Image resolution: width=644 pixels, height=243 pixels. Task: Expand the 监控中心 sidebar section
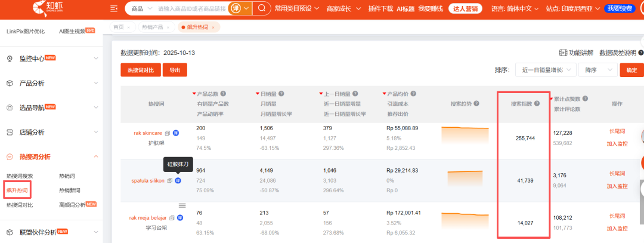pyautogui.click(x=95, y=59)
